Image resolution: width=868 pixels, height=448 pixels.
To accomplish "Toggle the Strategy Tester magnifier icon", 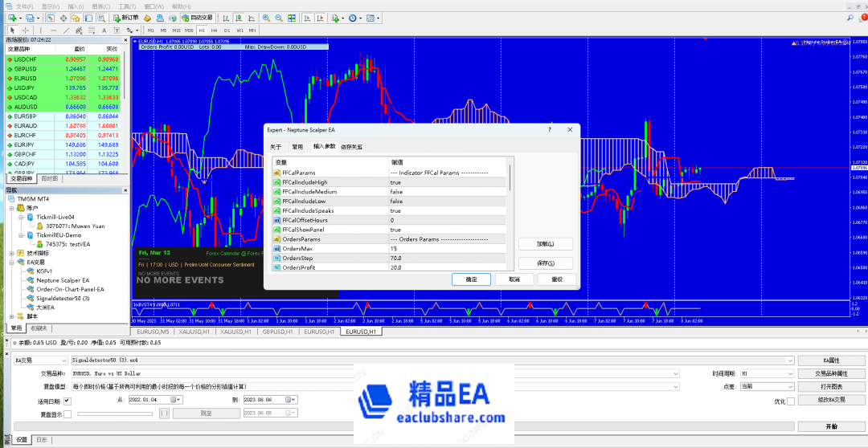I will click(x=101, y=18).
